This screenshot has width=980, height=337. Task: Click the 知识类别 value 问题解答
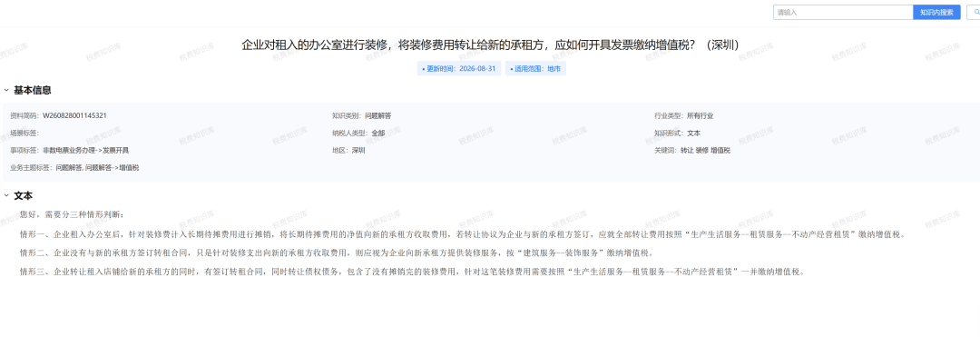click(378, 115)
